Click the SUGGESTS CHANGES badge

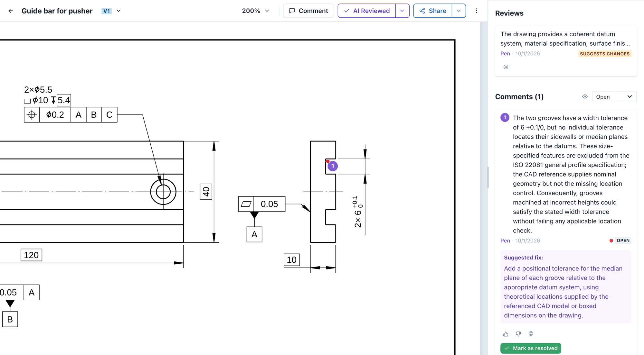605,54
